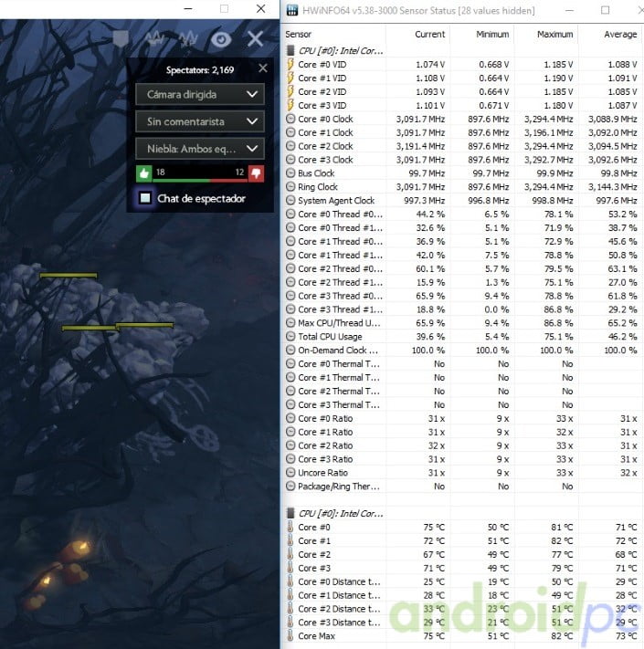This screenshot has height=649, width=644.
Task: Click the 997.3 MHz System Agent value
Action: tap(425, 200)
